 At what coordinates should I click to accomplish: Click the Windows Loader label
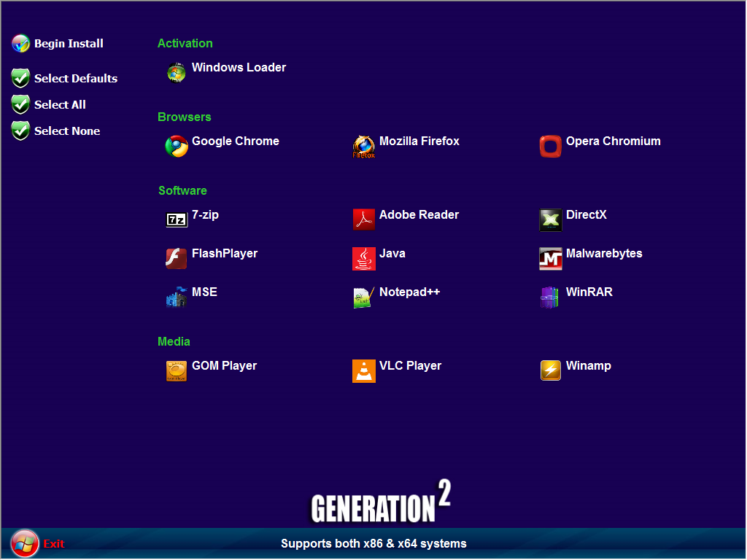(x=239, y=67)
